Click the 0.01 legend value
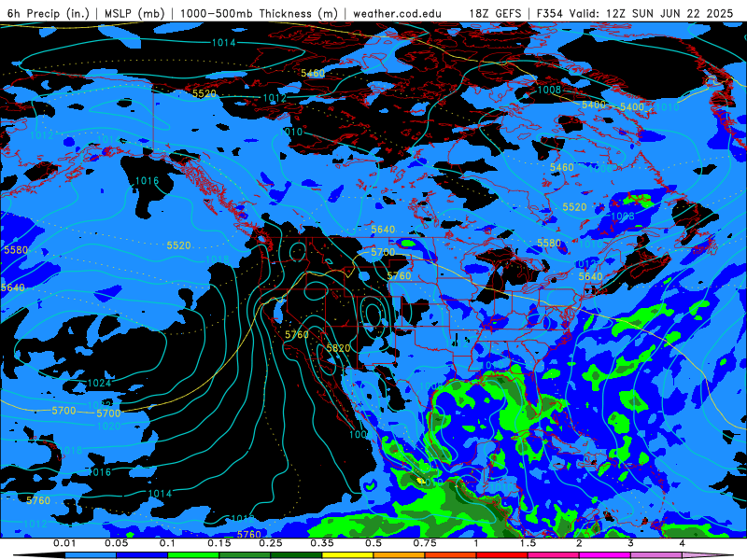747x560 pixels. tap(64, 543)
